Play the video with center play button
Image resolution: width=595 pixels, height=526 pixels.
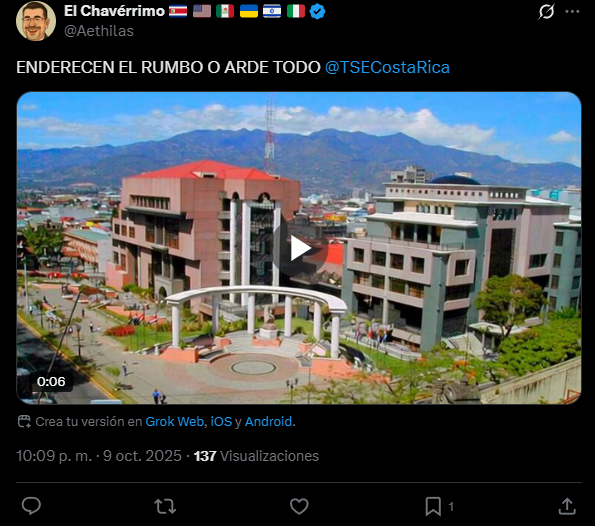click(x=300, y=248)
